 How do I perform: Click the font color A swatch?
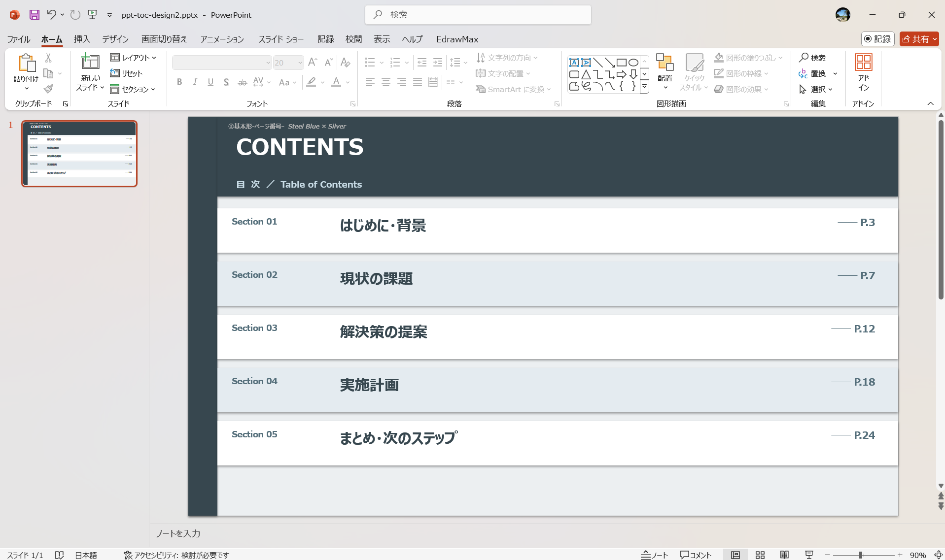336,82
